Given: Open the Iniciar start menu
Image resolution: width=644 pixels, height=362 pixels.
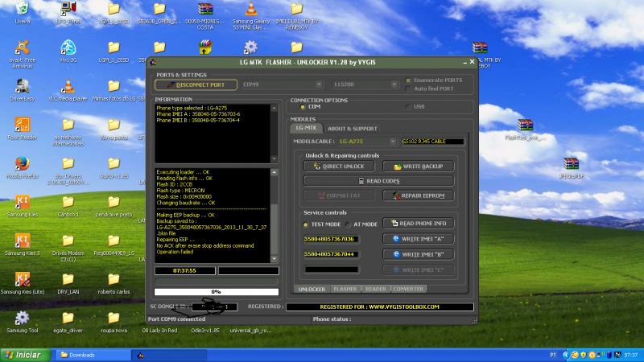Looking at the screenshot, I should (26, 355).
